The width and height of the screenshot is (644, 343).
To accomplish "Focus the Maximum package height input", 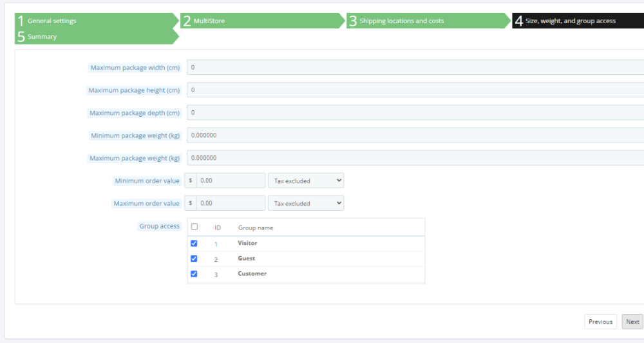I will 415,90.
